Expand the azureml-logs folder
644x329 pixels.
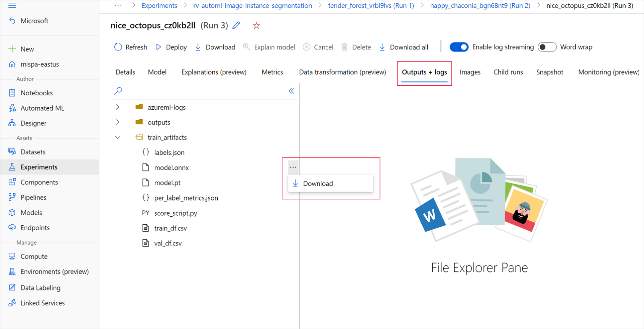118,107
